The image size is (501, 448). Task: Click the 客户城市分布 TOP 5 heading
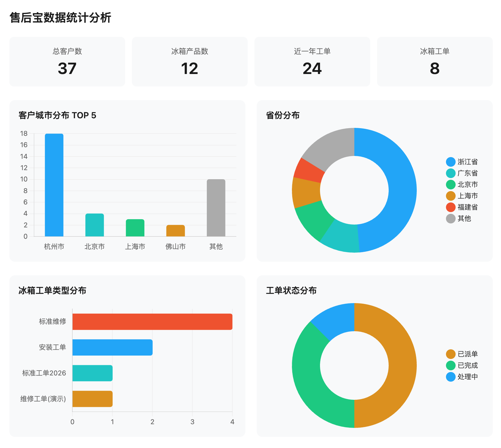57,115
